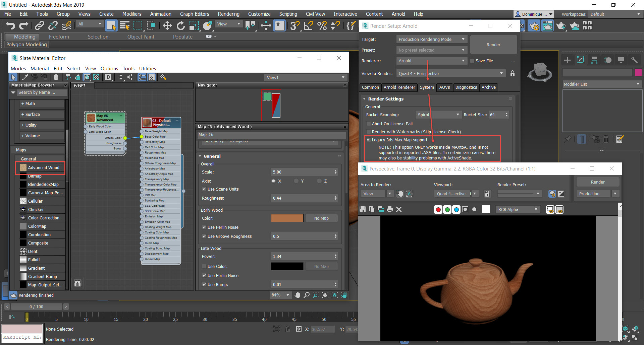The image size is (644, 345).
Task: Disable Use Groove Roughness
Action: pyautogui.click(x=204, y=236)
